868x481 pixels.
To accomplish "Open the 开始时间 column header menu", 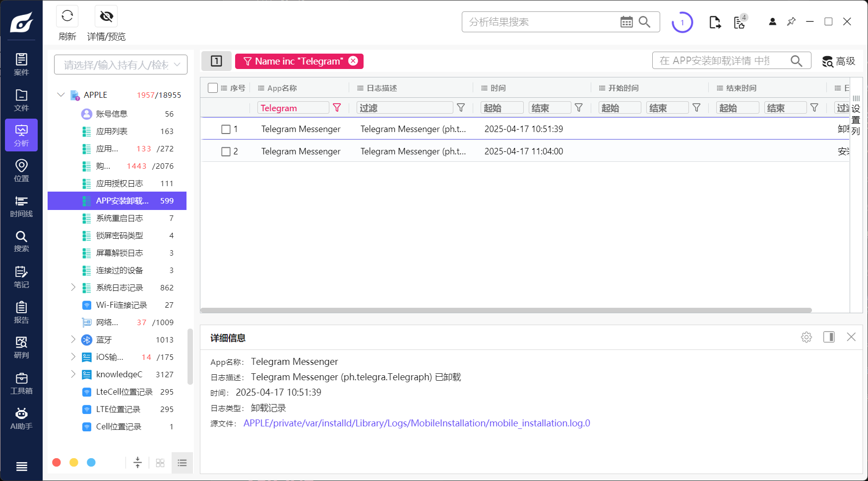I will coord(602,88).
